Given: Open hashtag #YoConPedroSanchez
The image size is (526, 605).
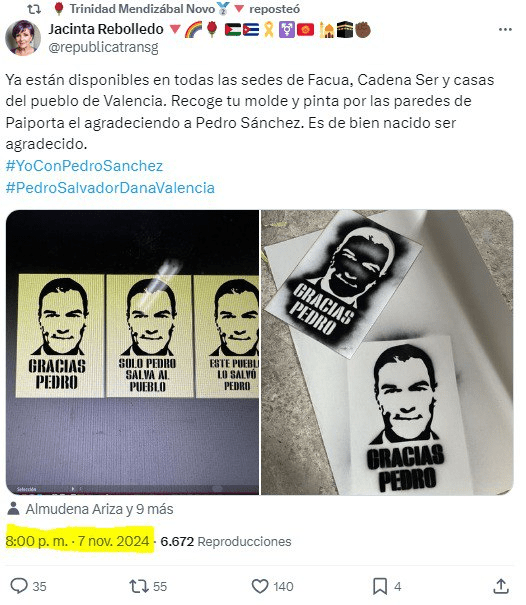Looking at the screenshot, I should click(85, 166).
